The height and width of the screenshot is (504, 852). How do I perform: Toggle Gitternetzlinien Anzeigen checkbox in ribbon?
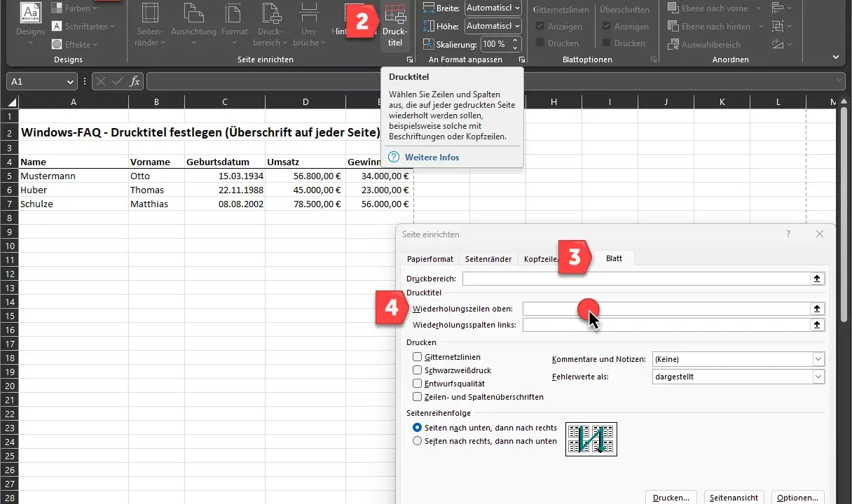point(540,27)
